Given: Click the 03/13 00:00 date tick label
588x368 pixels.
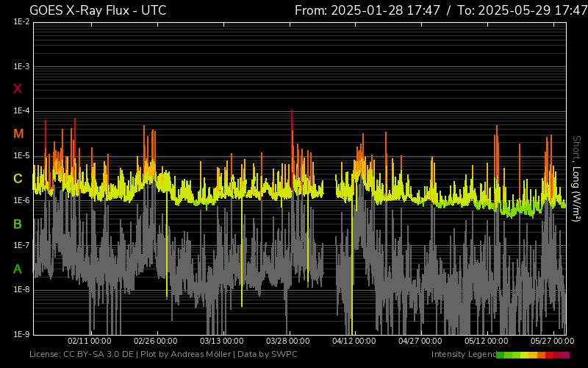Looking at the screenshot, I should (221, 342).
